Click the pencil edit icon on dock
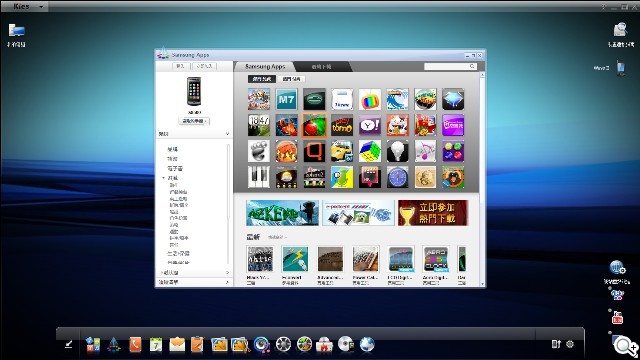 click(x=69, y=344)
